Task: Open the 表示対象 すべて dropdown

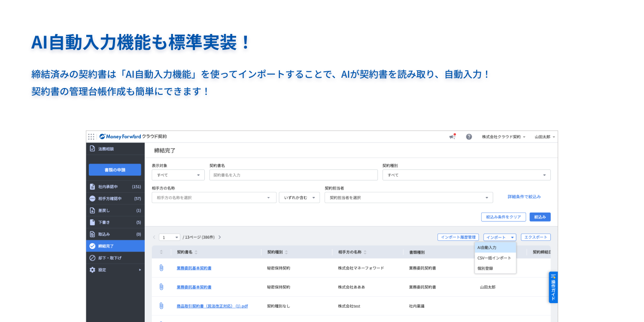Action: pyautogui.click(x=178, y=175)
